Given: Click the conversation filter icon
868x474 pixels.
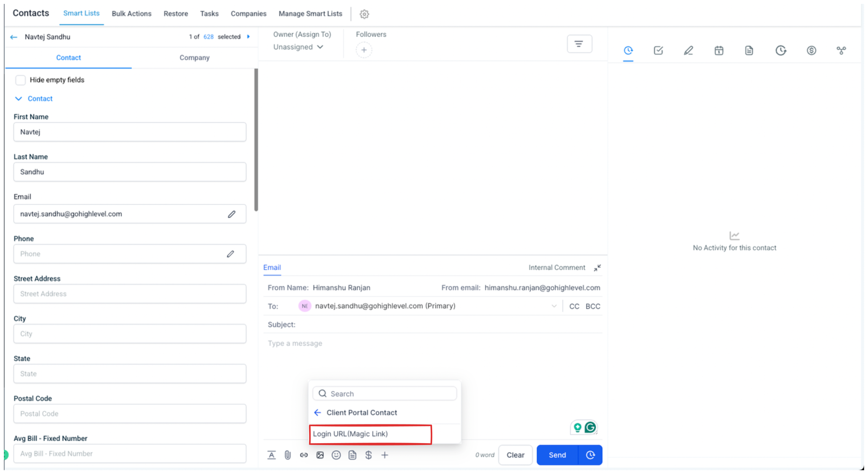Looking at the screenshot, I should (x=579, y=44).
